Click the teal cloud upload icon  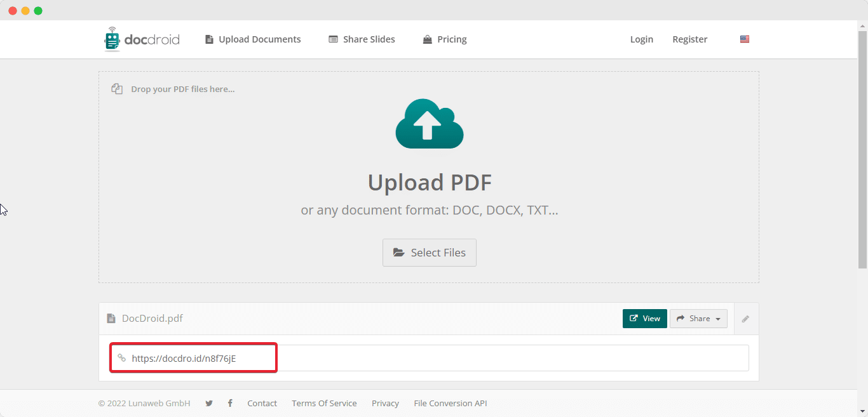coord(430,123)
